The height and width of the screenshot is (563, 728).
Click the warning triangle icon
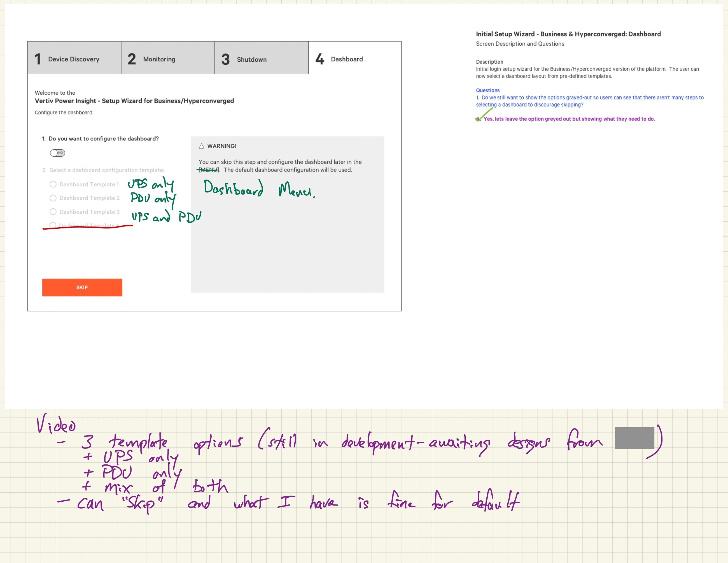point(201,146)
